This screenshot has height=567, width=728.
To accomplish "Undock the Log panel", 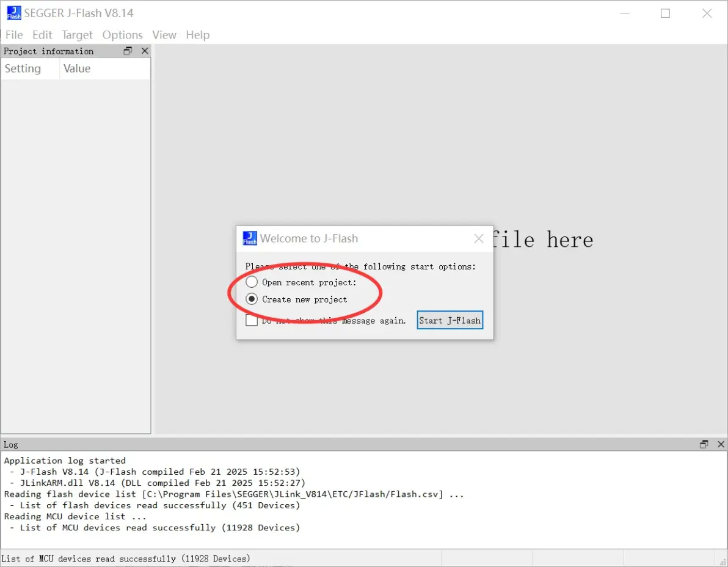I will pyautogui.click(x=704, y=444).
